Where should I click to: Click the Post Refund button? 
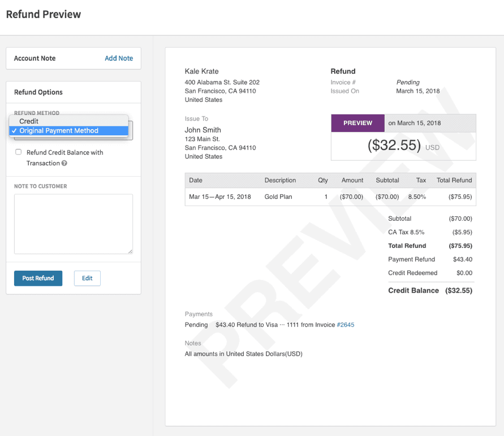[38, 278]
